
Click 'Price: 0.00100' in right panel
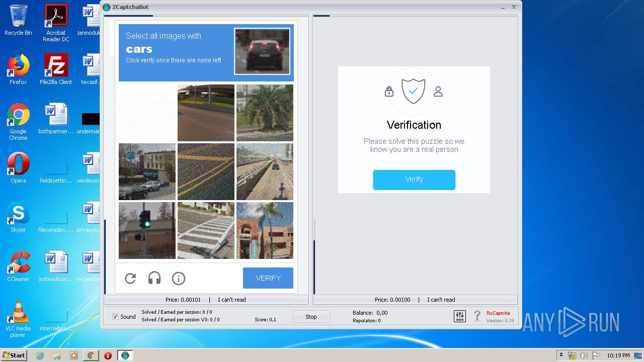coord(392,300)
